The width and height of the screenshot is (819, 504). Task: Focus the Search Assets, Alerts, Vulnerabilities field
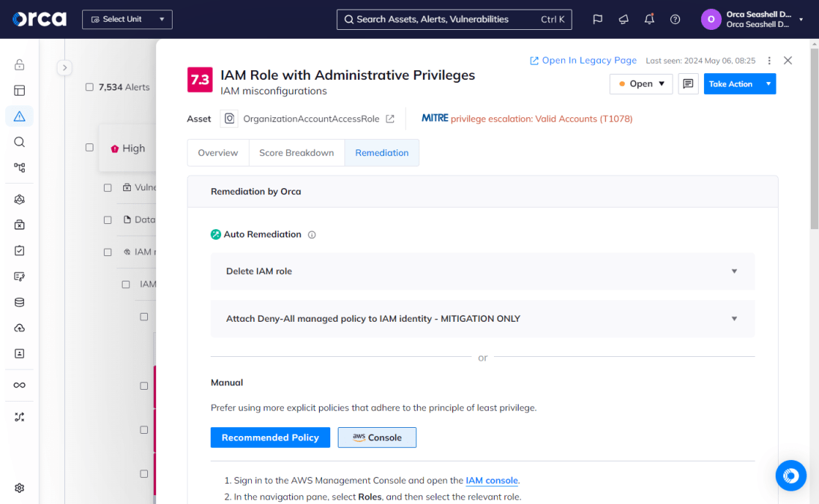[x=454, y=19]
